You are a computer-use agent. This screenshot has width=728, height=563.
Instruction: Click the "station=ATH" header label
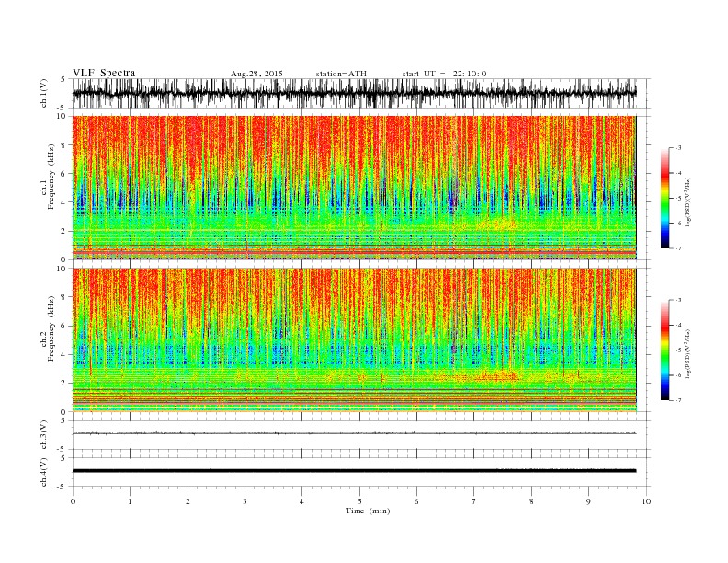pyautogui.click(x=341, y=74)
